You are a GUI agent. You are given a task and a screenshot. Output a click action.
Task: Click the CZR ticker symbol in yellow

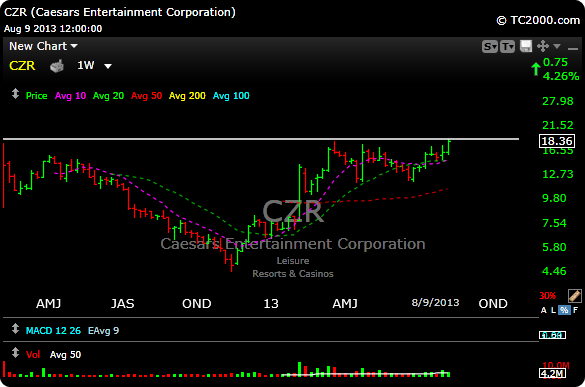pyautogui.click(x=22, y=66)
